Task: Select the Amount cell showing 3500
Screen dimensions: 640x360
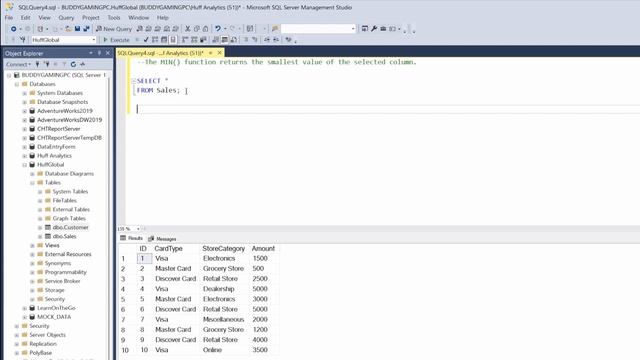Action: tap(260, 350)
